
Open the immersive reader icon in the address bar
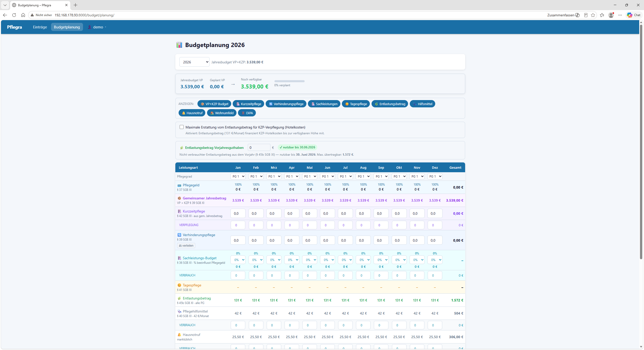pyautogui.click(x=586, y=15)
